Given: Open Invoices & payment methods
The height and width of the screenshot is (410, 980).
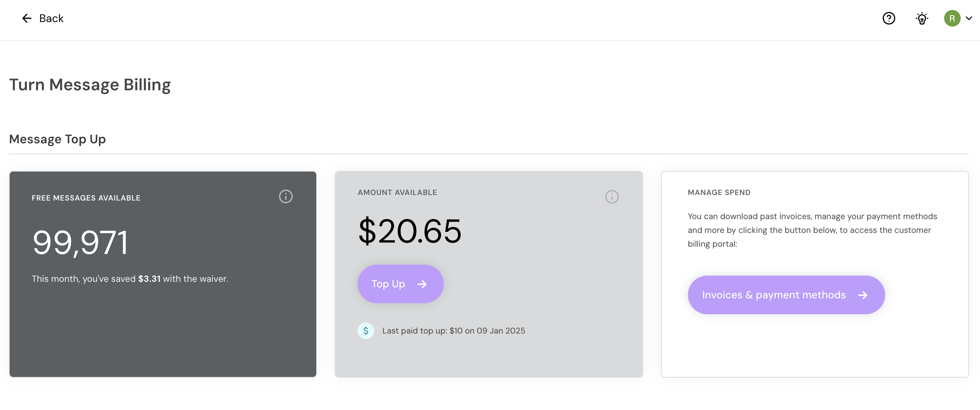Looking at the screenshot, I should tap(786, 295).
